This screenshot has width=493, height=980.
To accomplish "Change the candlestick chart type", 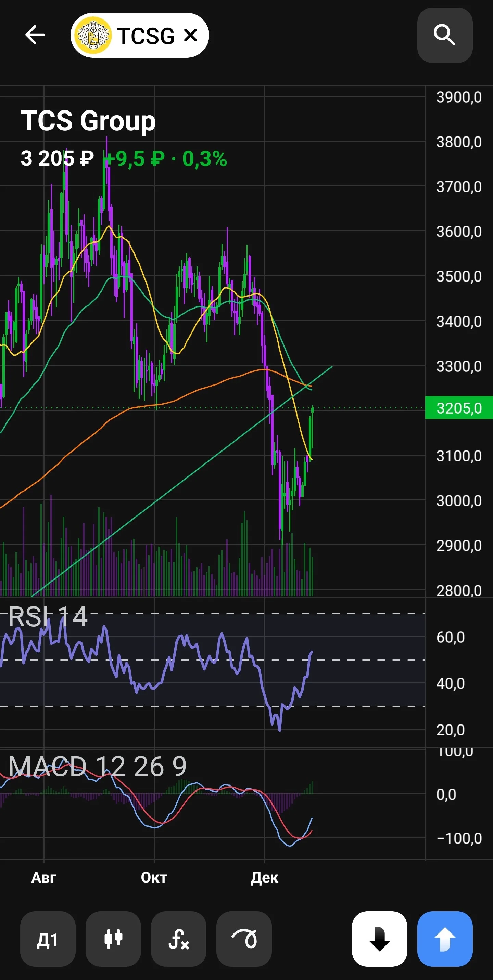I will [113, 939].
